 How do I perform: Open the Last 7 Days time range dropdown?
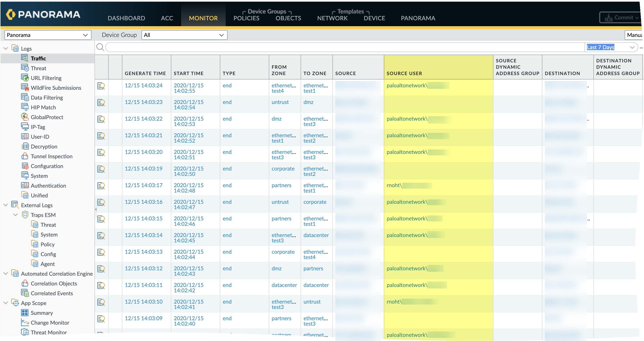click(610, 47)
